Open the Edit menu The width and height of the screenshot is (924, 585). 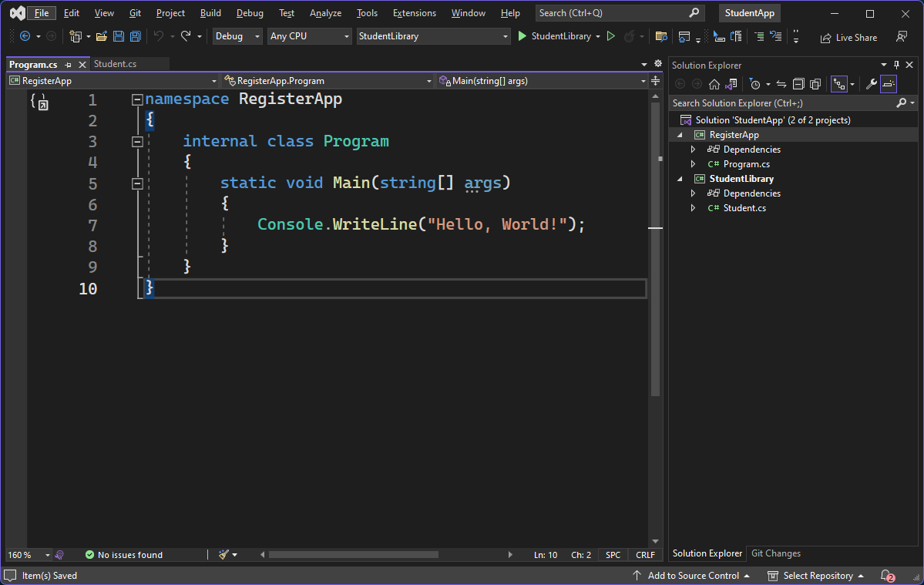[x=72, y=13]
